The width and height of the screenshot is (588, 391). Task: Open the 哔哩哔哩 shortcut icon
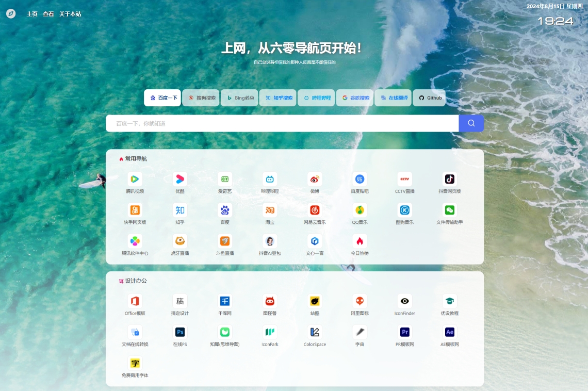tap(270, 180)
